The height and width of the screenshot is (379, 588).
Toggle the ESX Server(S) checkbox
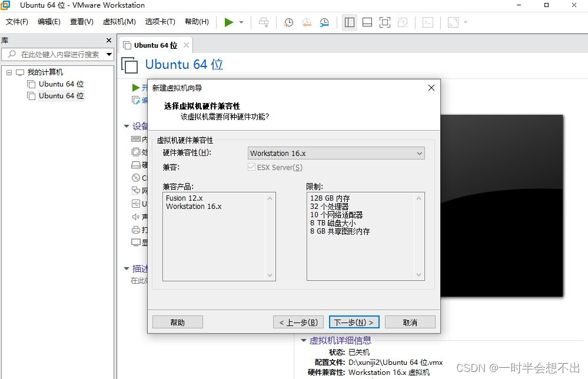(x=252, y=167)
